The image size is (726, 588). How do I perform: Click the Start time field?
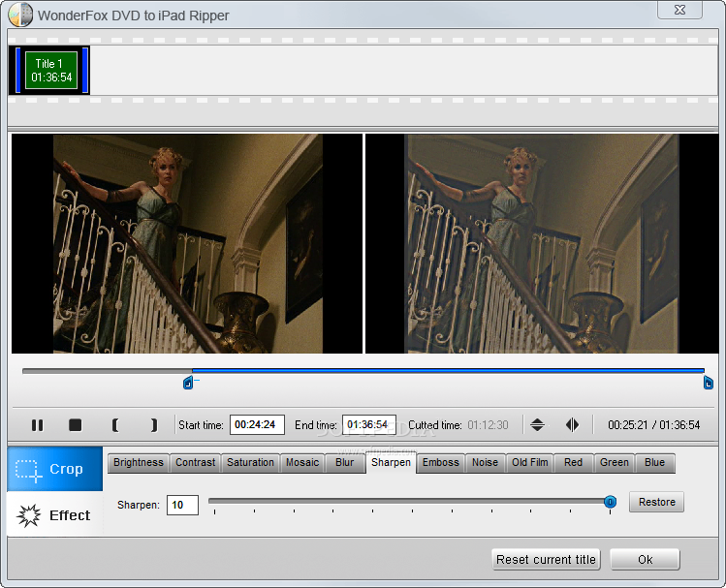(257, 424)
